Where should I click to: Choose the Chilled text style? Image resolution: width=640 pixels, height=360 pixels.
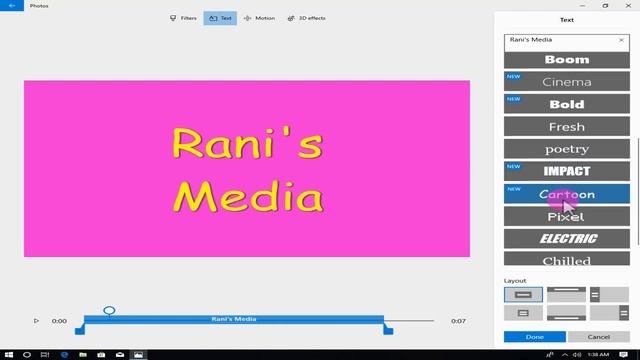pos(567,259)
